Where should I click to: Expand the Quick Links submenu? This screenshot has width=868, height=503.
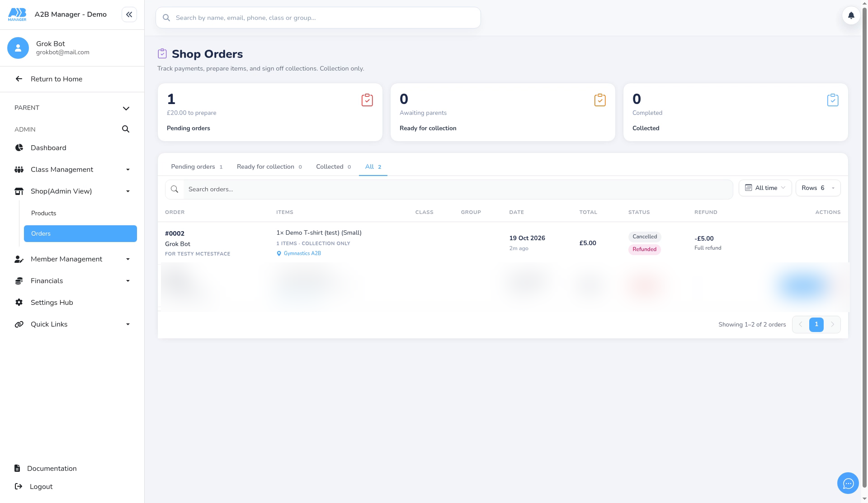[x=128, y=324]
